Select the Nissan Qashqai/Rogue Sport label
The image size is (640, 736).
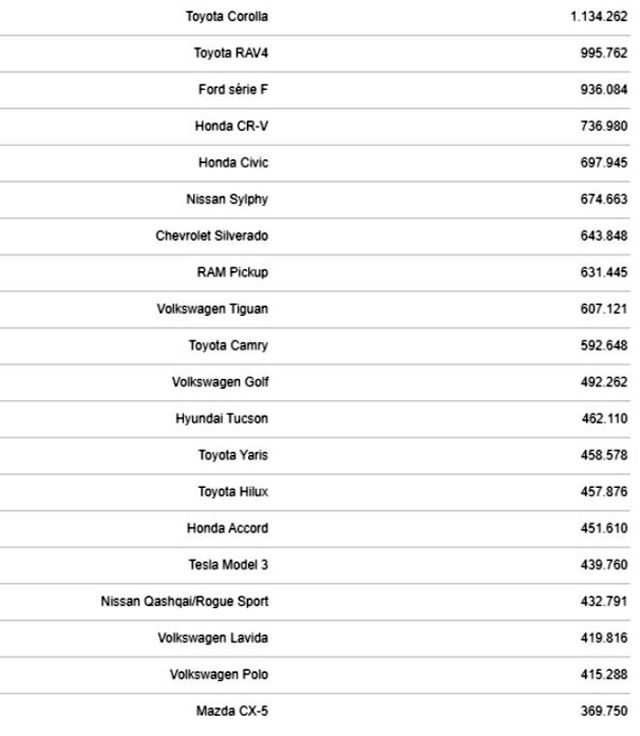[x=185, y=601]
